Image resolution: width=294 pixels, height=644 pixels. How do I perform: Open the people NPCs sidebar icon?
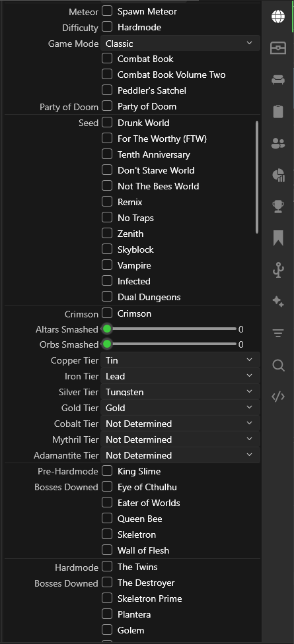coord(278,143)
